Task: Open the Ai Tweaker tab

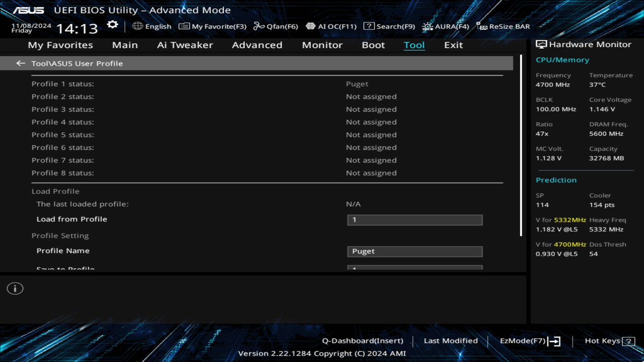Action: pyautogui.click(x=185, y=45)
